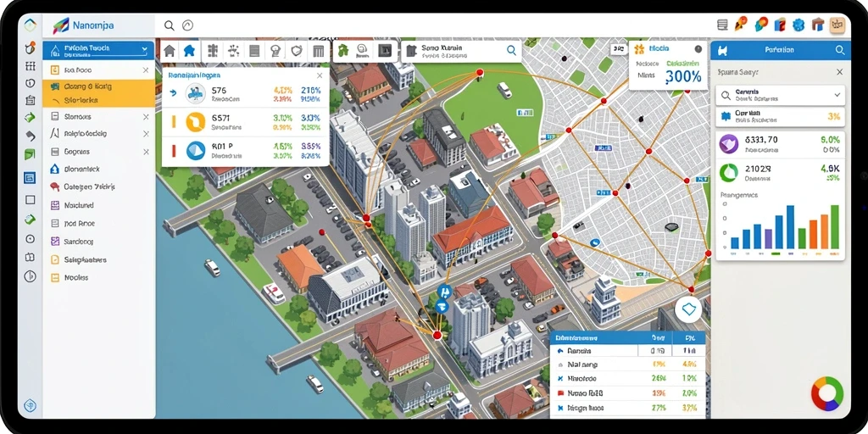The height and width of the screenshot is (434, 868).
Task: Close the floating stats panel with its X
Action: point(320,75)
